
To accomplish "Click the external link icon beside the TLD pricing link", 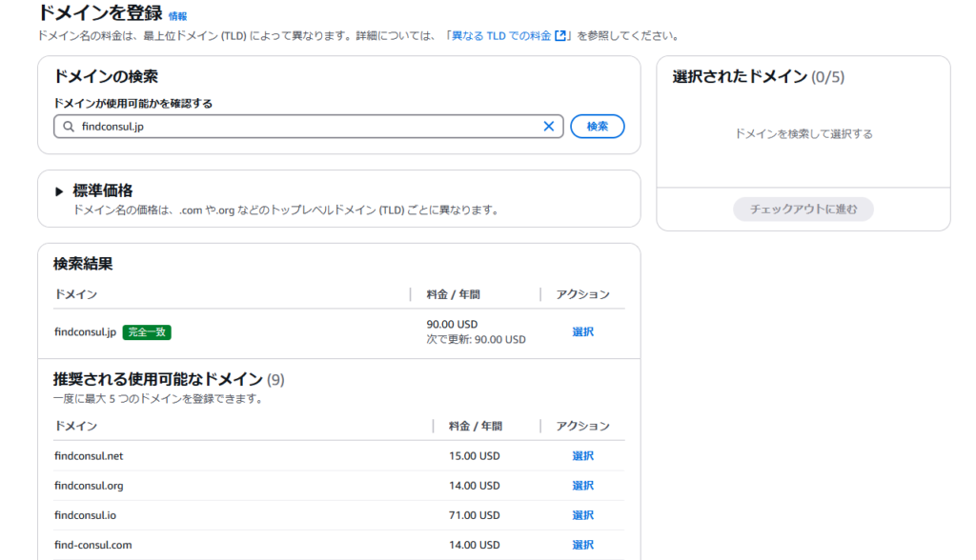I will click(x=561, y=36).
